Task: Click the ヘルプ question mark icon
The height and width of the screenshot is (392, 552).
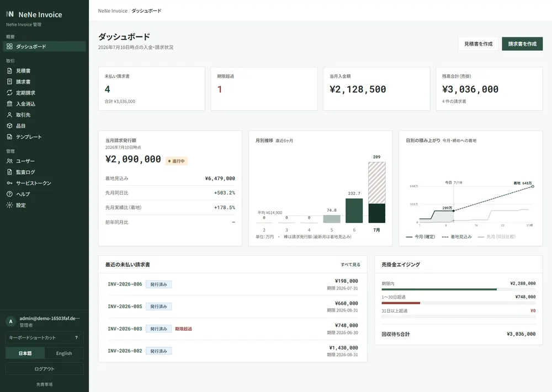Action: click(x=9, y=194)
